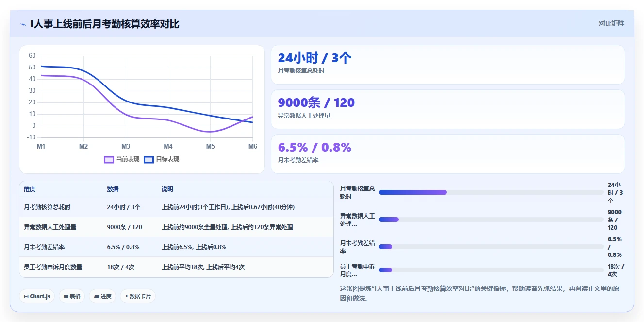
Task: Select the 9000条 / 120 data card
Action: pyautogui.click(x=447, y=109)
